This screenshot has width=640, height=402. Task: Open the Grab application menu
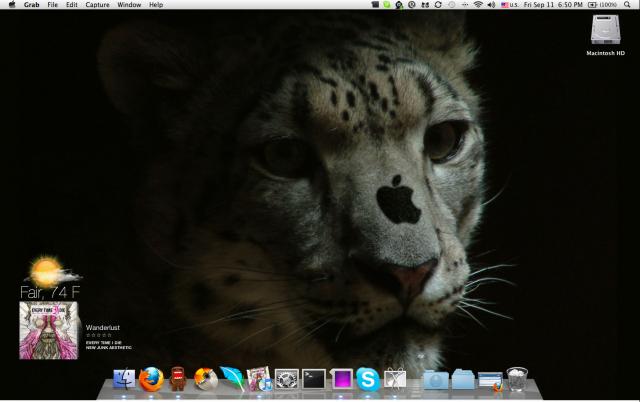(31, 5)
